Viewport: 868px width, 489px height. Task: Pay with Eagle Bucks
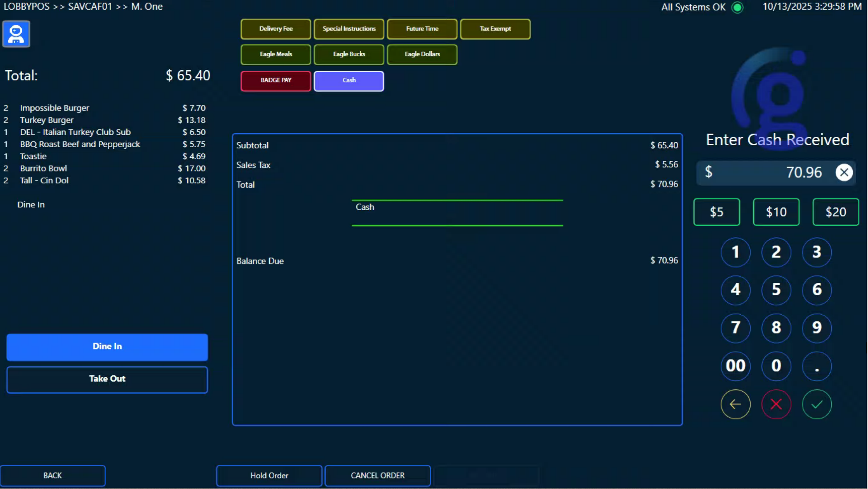click(x=349, y=54)
